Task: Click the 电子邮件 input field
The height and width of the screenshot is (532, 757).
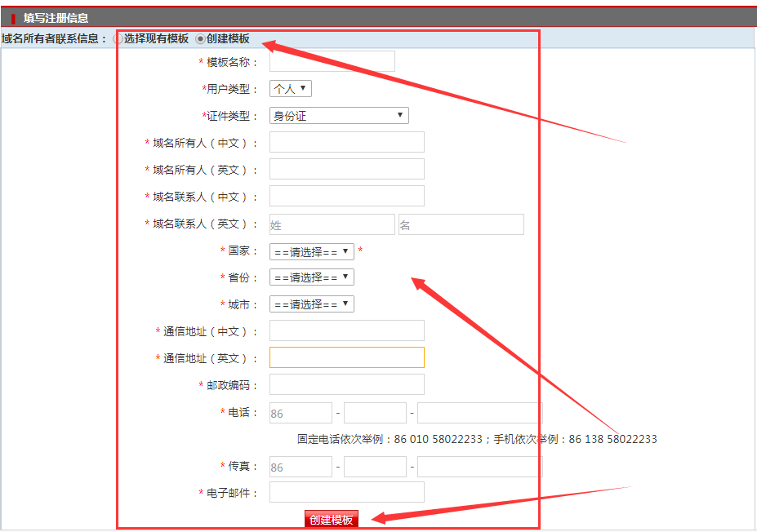Action: [346, 492]
